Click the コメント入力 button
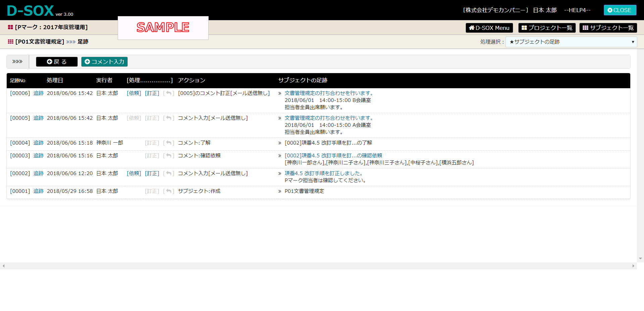Screen dimensions: 644x311 [x=104, y=62]
